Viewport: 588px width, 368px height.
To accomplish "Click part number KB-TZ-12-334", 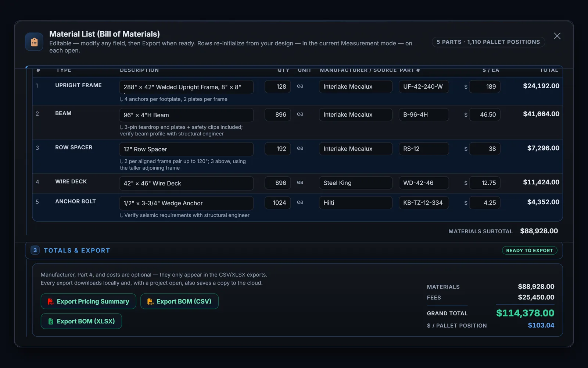I will coord(424,203).
